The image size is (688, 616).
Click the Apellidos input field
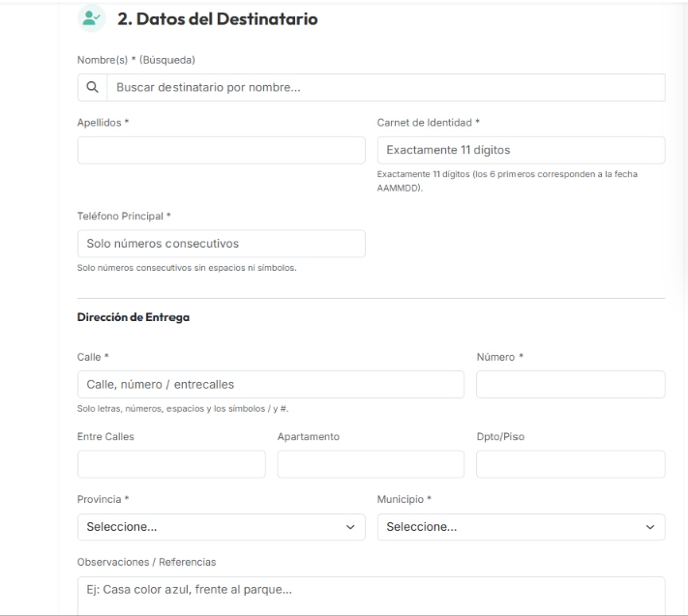click(222, 151)
